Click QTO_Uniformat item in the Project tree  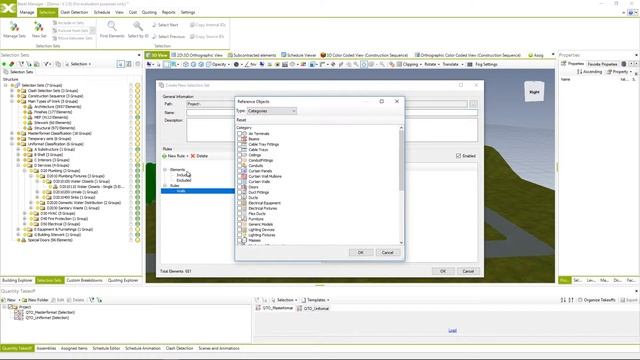point(47,318)
